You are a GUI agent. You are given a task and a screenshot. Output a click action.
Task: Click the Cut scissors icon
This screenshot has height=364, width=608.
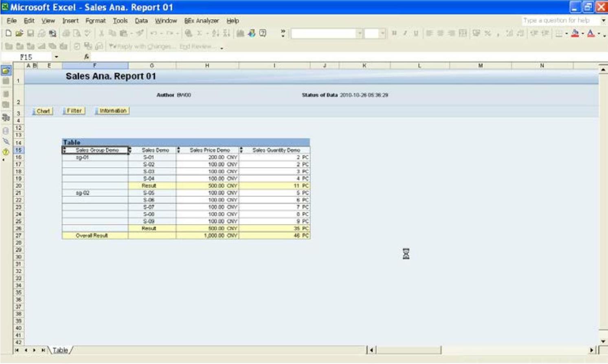pos(101,33)
